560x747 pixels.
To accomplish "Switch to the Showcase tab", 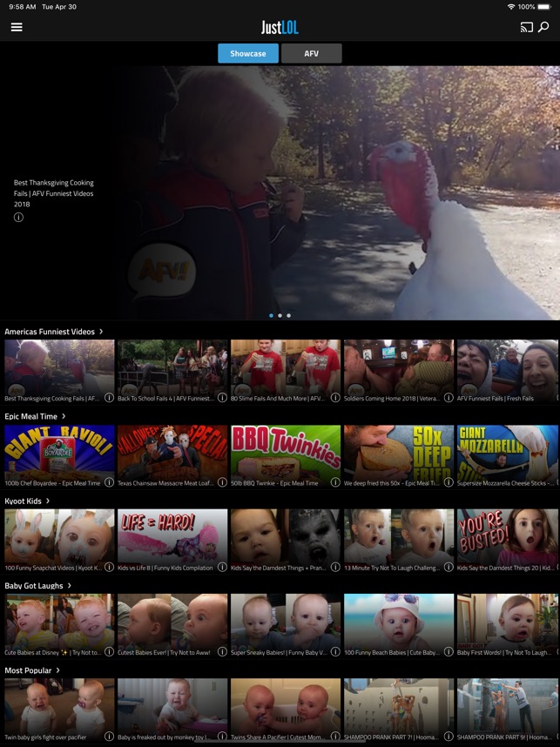I will pos(248,53).
